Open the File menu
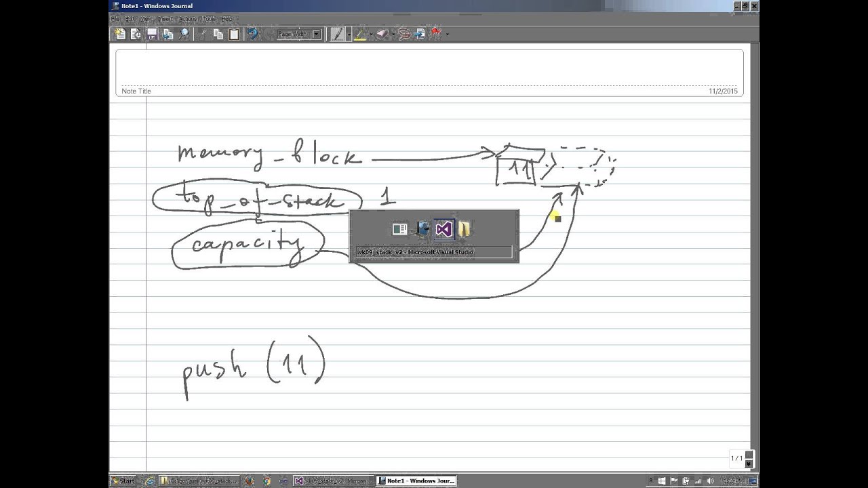 (116, 19)
